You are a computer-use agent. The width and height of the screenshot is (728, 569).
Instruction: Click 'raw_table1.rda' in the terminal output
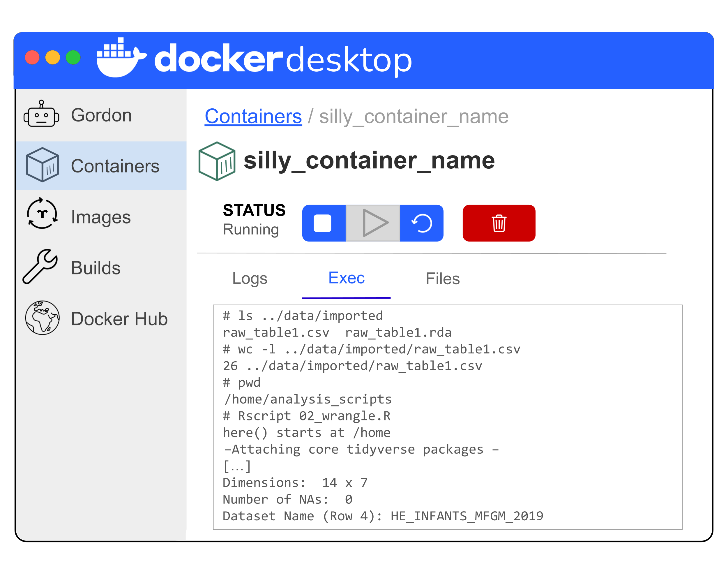398,332
